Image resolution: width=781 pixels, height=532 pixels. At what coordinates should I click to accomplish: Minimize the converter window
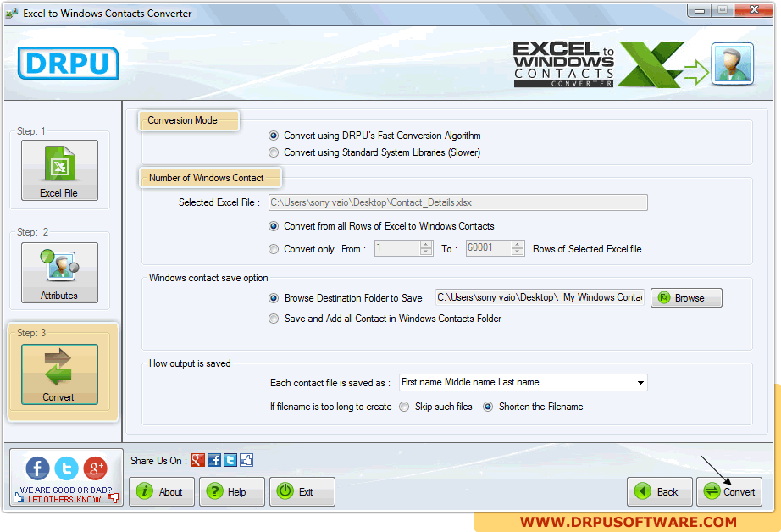tap(700, 10)
